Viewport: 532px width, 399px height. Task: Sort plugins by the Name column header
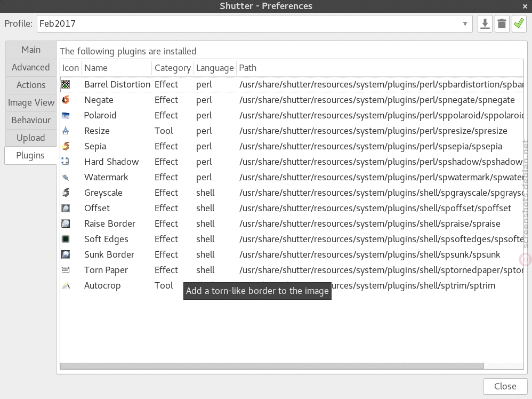pyautogui.click(x=116, y=68)
